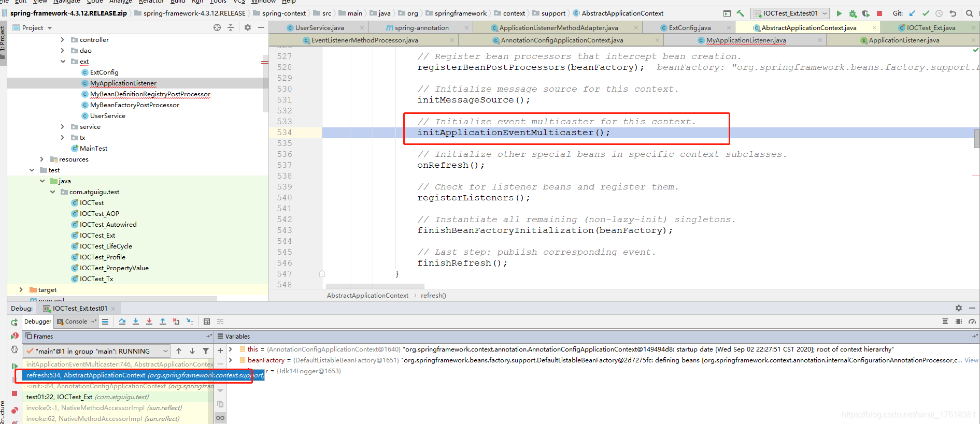Select the previous frame with the up arrow
980x424 pixels.
179,351
